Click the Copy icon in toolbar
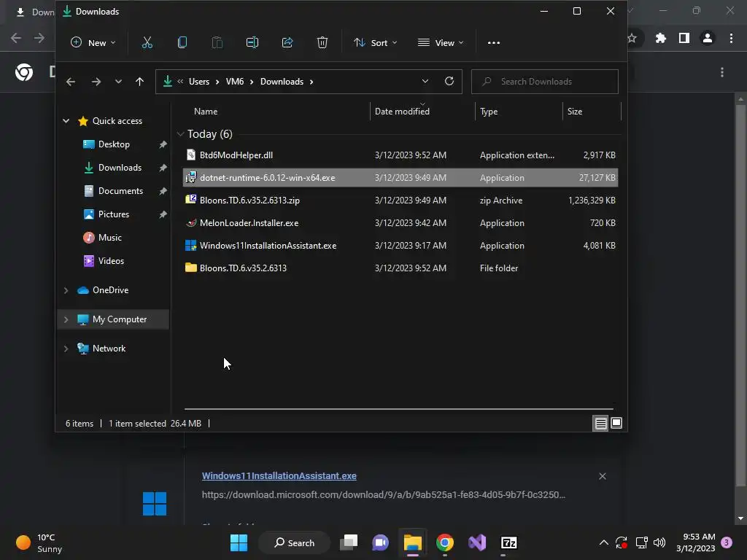747x560 pixels. 182,42
